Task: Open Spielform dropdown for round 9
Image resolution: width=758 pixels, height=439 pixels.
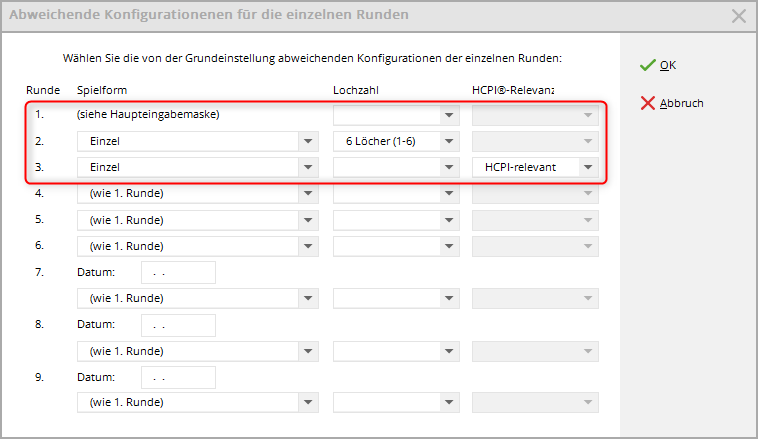Action: click(x=307, y=403)
